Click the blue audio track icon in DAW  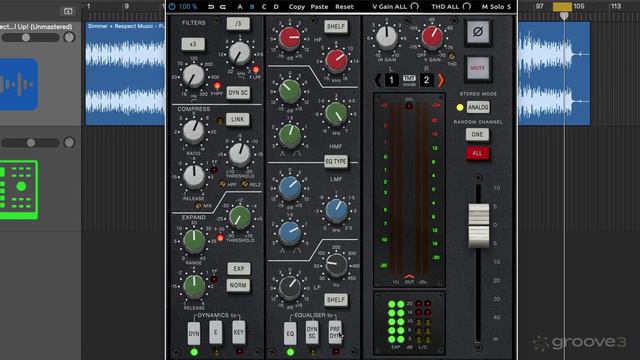(x=18, y=84)
